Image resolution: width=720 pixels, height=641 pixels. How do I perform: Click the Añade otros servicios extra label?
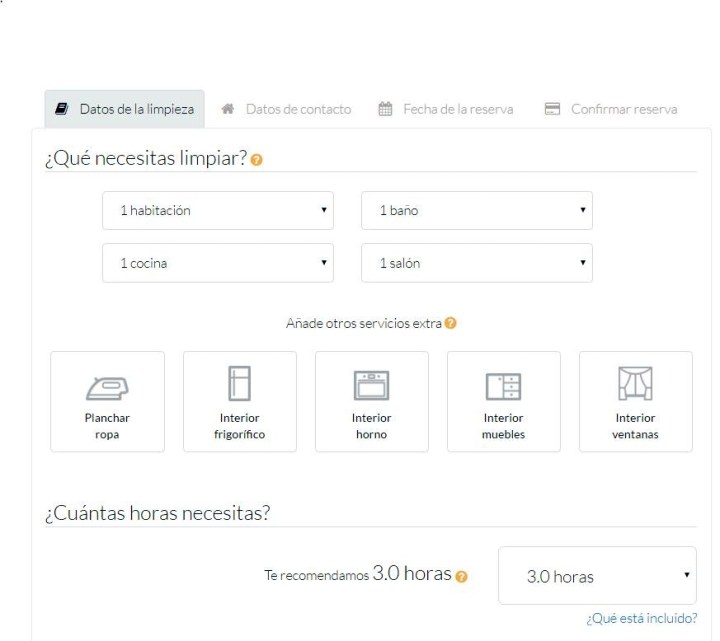coord(364,323)
